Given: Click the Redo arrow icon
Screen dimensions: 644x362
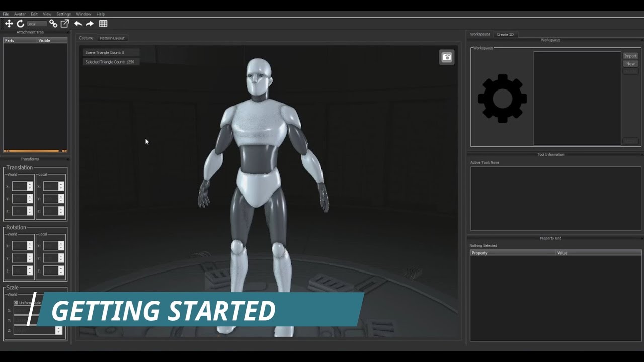Looking at the screenshot, I should pos(90,24).
